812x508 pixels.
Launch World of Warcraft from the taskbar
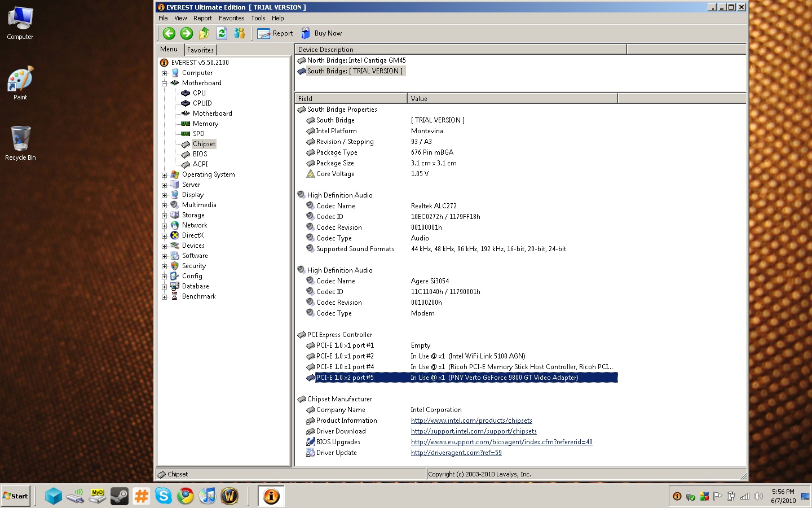[230, 496]
